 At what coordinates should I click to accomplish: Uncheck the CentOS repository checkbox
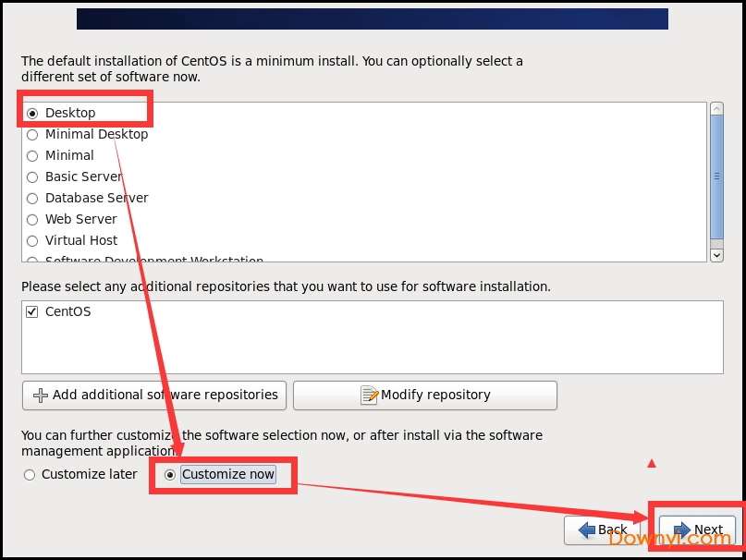click(x=32, y=311)
